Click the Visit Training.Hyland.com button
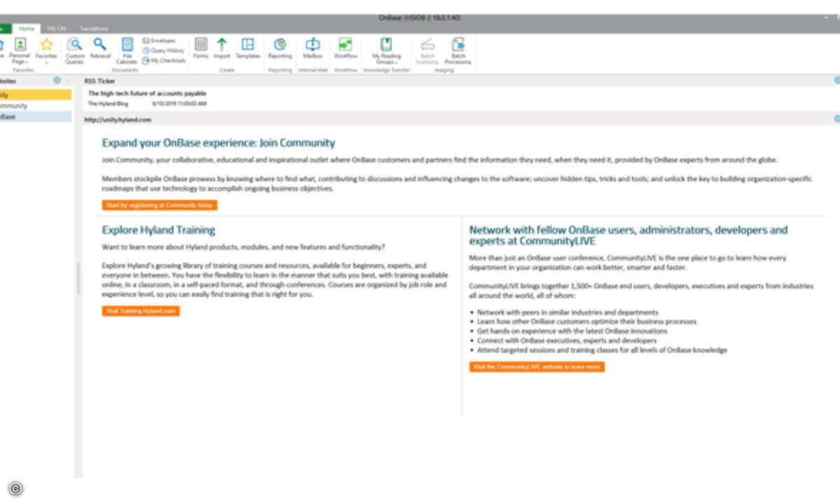840x504 pixels. [x=141, y=311]
